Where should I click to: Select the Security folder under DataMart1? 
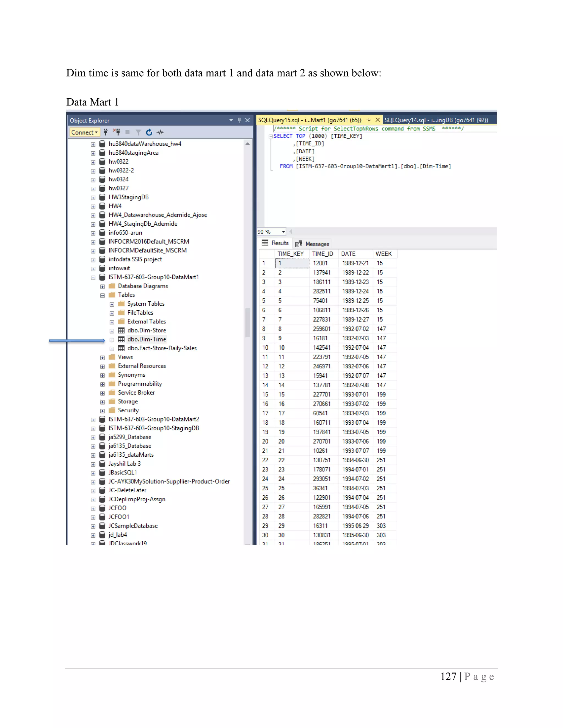(128, 410)
